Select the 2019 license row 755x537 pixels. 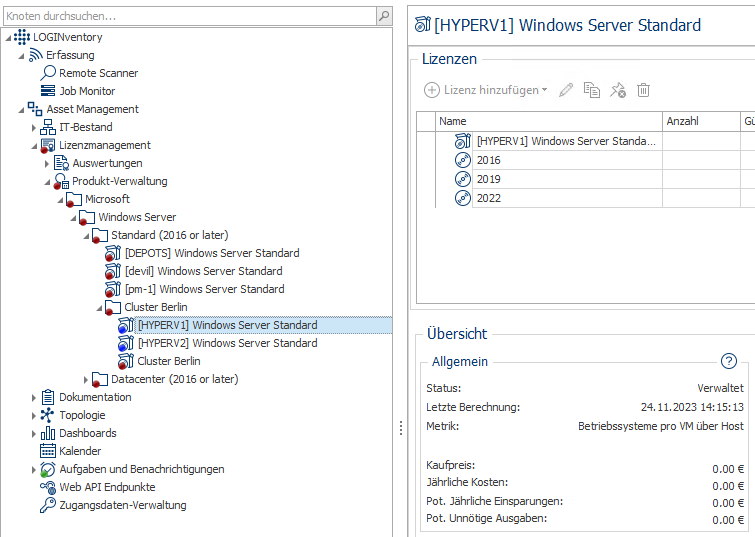coord(489,179)
